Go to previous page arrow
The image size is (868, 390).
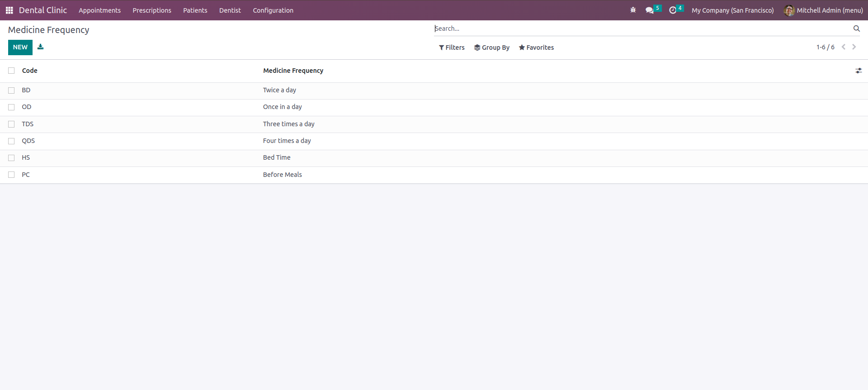pyautogui.click(x=843, y=47)
